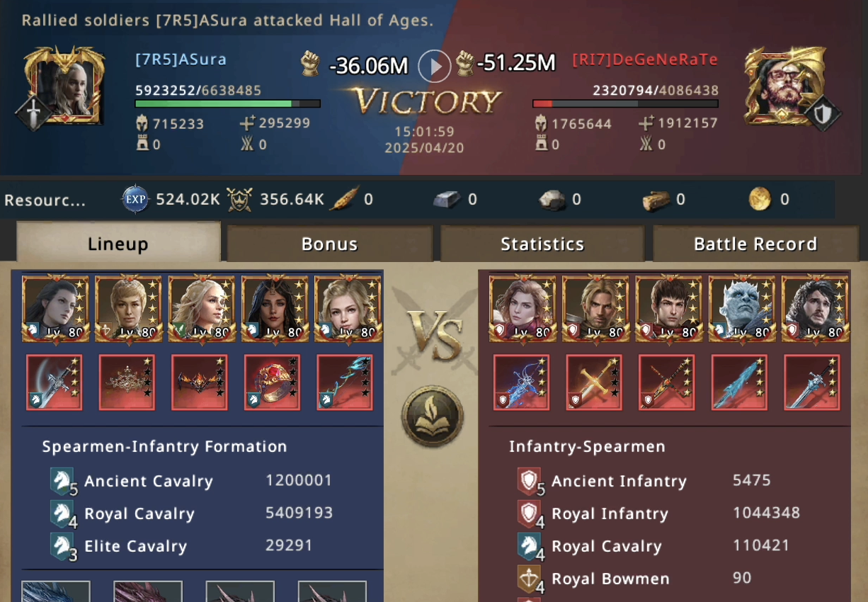This screenshot has height=602, width=868.
Task: Inspect the defender's ice blade equipment icon
Action: (x=739, y=382)
